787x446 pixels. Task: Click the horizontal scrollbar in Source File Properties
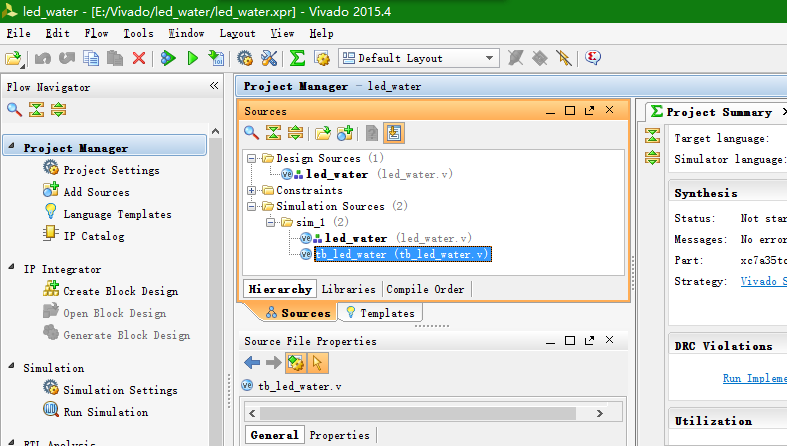coord(418,413)
